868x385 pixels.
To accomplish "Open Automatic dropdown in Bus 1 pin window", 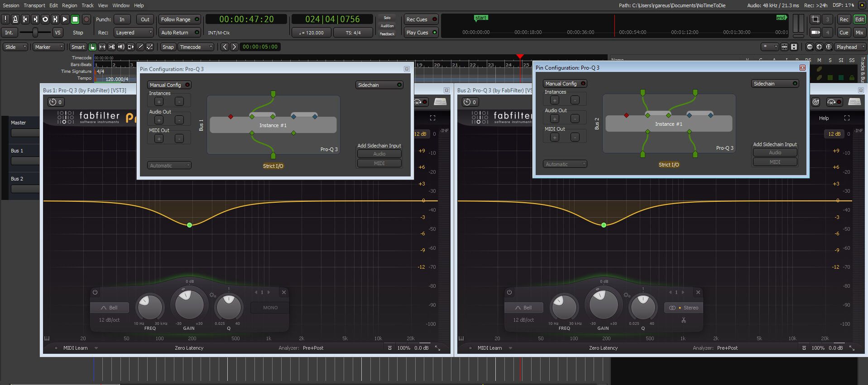I will point(169,166).
